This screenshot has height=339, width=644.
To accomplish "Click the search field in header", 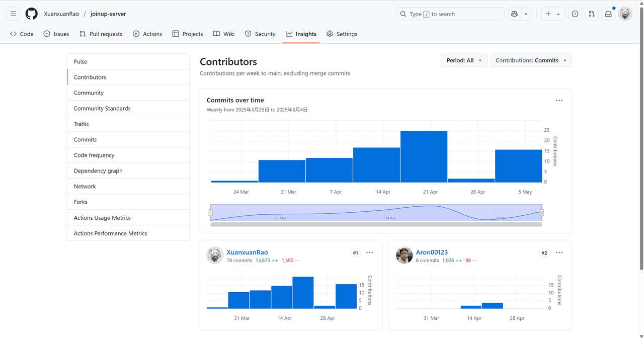I will coord(450,14).
